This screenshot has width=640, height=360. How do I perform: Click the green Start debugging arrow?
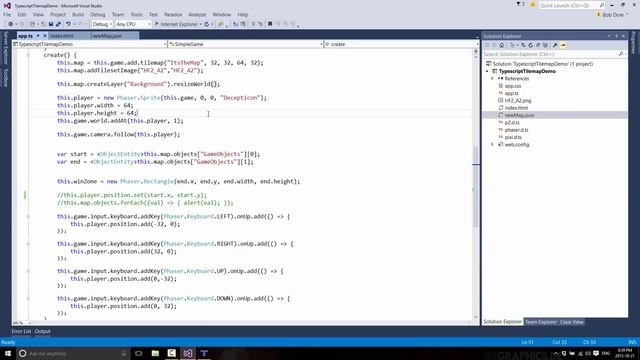coord(156,24)
